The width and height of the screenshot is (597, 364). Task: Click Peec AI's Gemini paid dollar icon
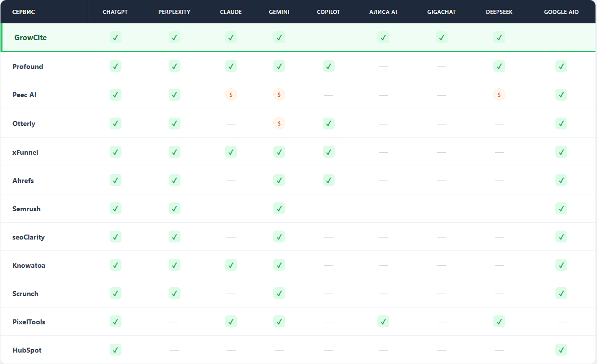(279, 94)
